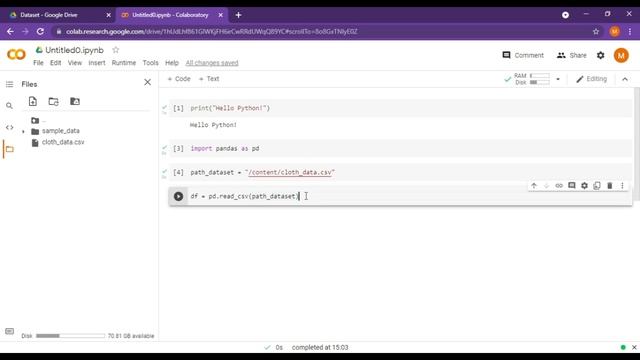Screen dimensions: 640x360
Task: Star the notebook Untitled0.ipynb
Action: (116, 50)
